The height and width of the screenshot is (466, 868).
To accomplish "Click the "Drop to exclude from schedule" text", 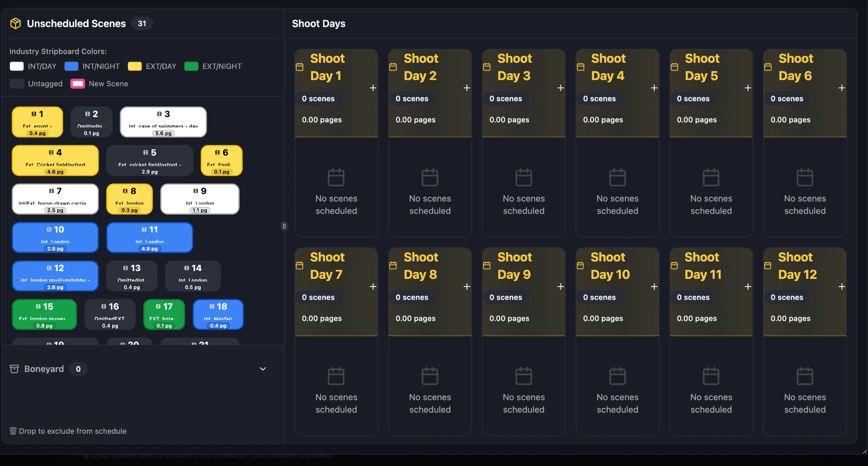I will [73, 431].
